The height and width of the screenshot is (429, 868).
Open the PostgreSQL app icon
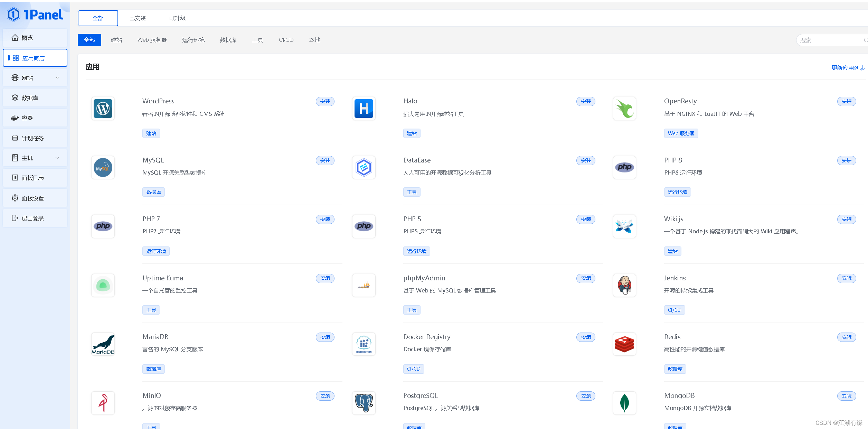click(x=364, y=403)
